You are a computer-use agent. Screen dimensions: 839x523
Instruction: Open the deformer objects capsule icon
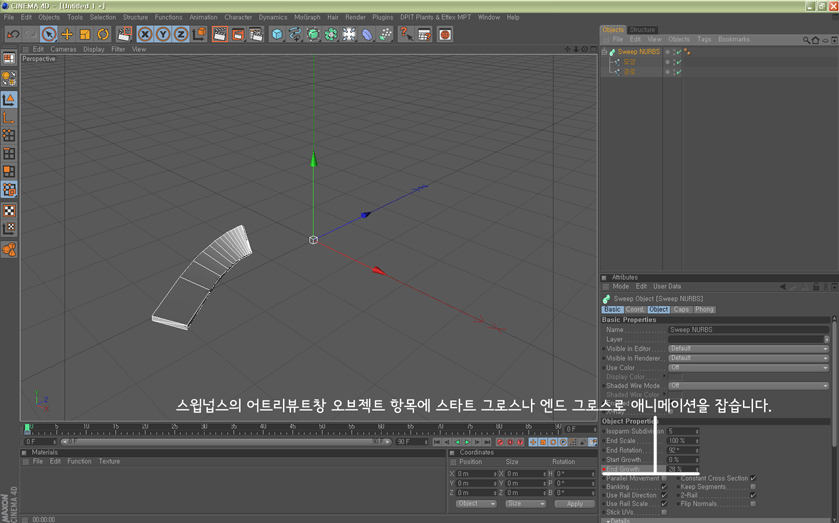367,34
